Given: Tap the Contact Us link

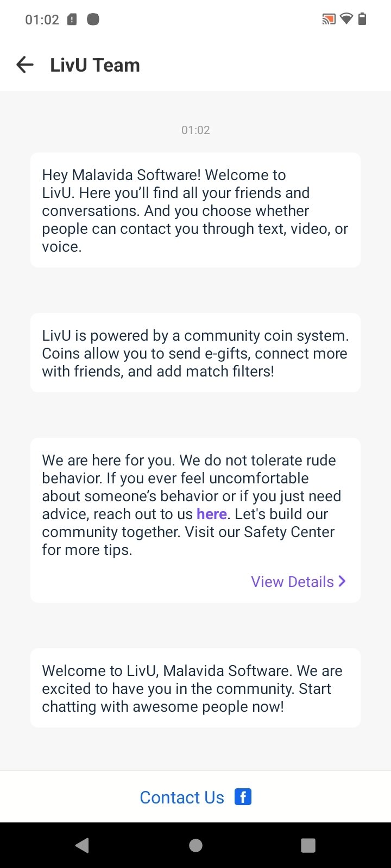Looking at the screenshot, I should pos(182,797).
